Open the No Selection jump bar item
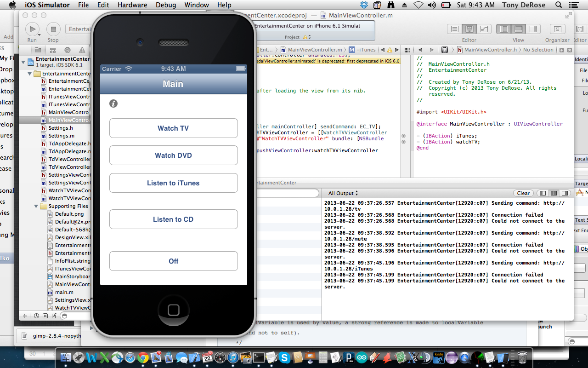Screen dimensions: 588x368 [x=538, y=50]
